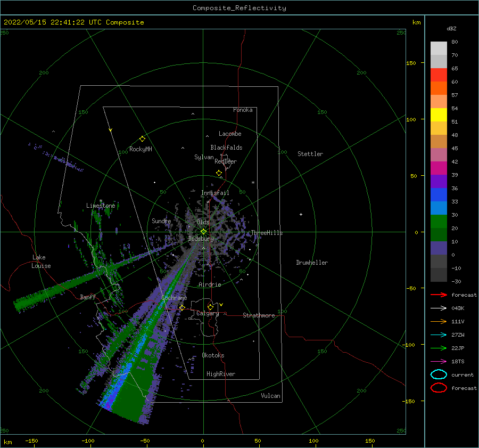Click the Sundre town label
The image size is (479, 448).
point(161,221)
